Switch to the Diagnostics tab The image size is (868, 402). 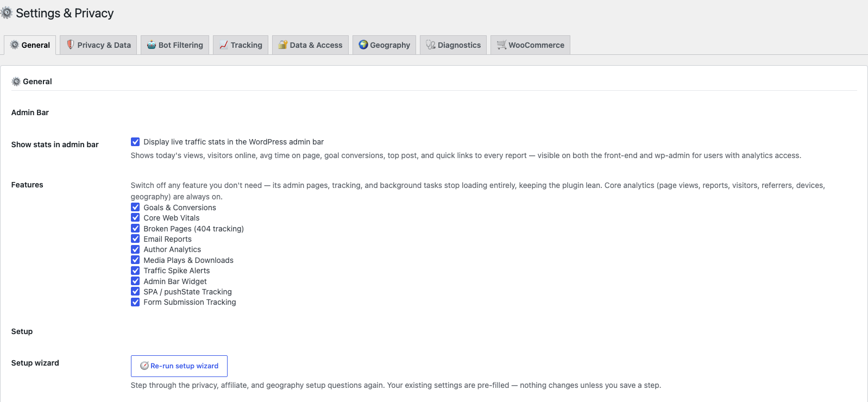point(454,45)
